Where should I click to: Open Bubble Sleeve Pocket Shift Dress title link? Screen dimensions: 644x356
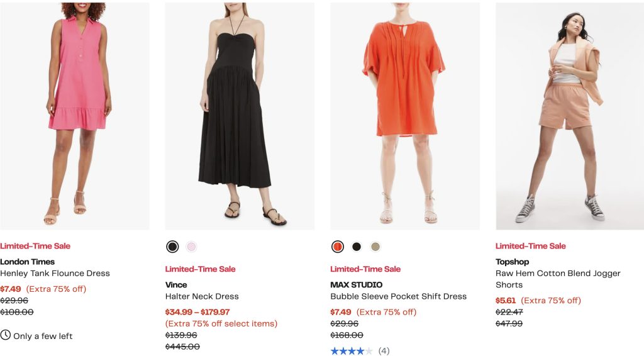[399, 296]
